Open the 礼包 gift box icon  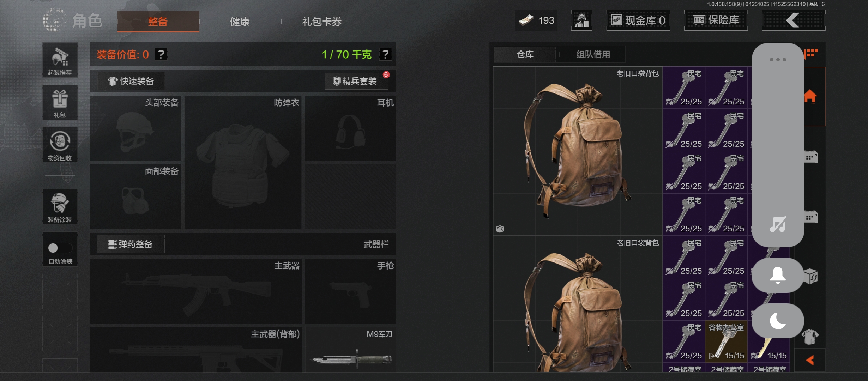coord(60,102)
